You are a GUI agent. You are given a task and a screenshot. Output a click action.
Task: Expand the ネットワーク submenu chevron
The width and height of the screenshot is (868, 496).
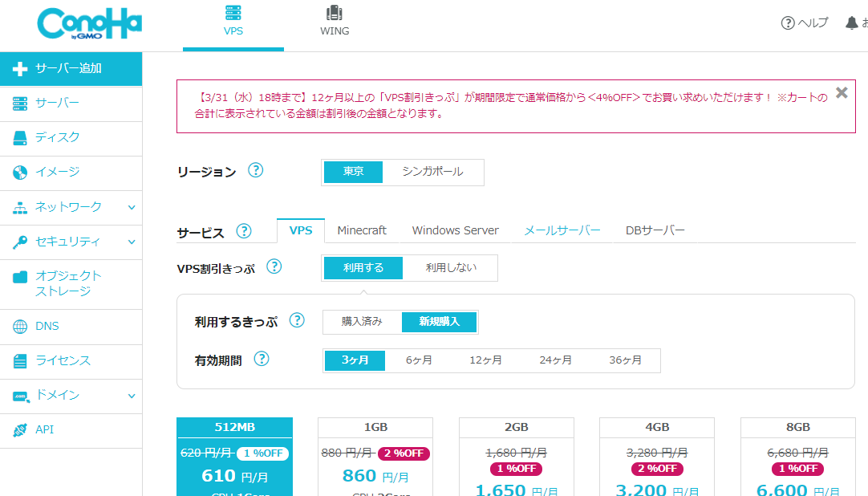[132, 208]
